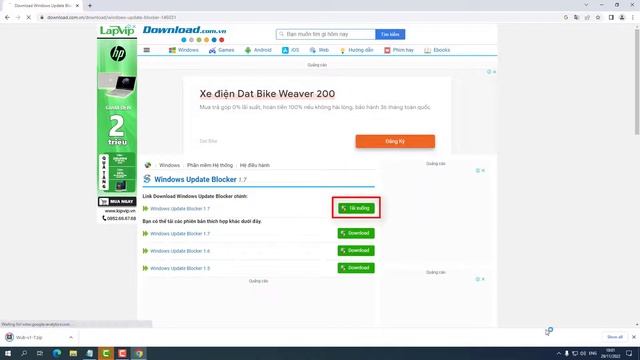The image size is (640, 360).
Task: Open the Phần mềm Hệ thống breadcrumb
Action: (210, 165)
